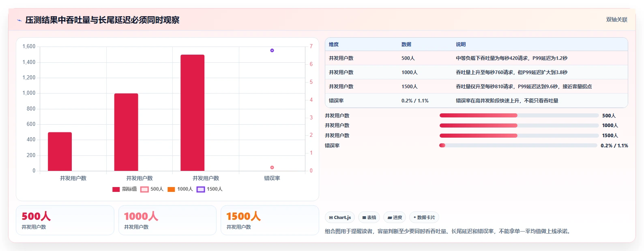Click the 数据 column header
This screenshot has height=251, width=644.
click(406, 45)
